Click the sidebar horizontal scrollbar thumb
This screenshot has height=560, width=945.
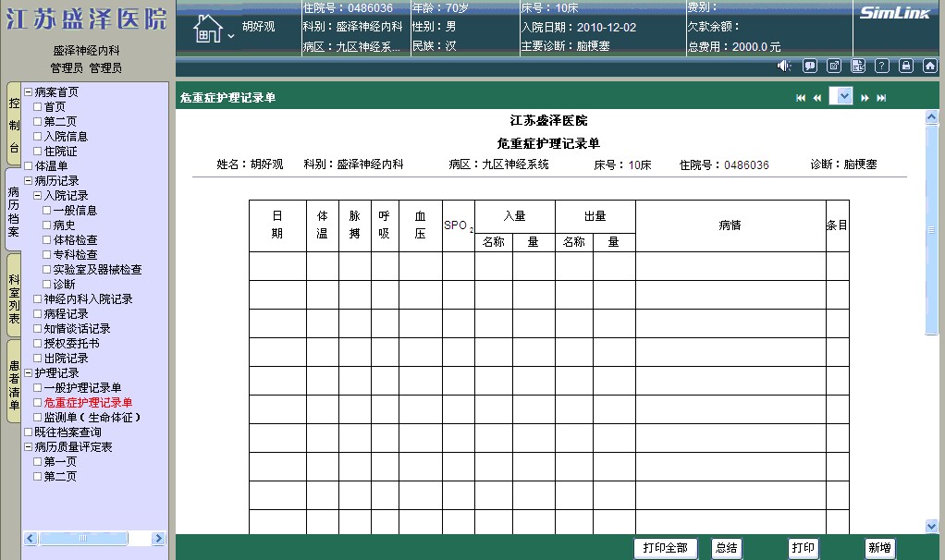click(x=83, y=539)
